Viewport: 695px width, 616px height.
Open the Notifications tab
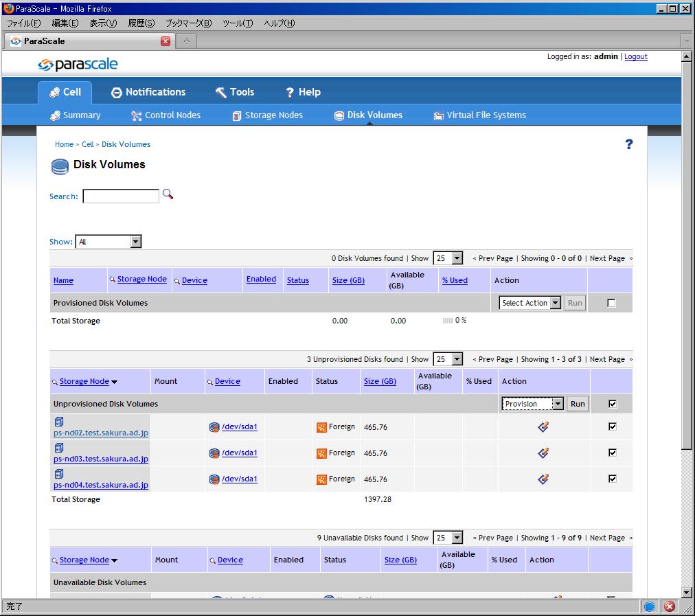coord(148,92)
